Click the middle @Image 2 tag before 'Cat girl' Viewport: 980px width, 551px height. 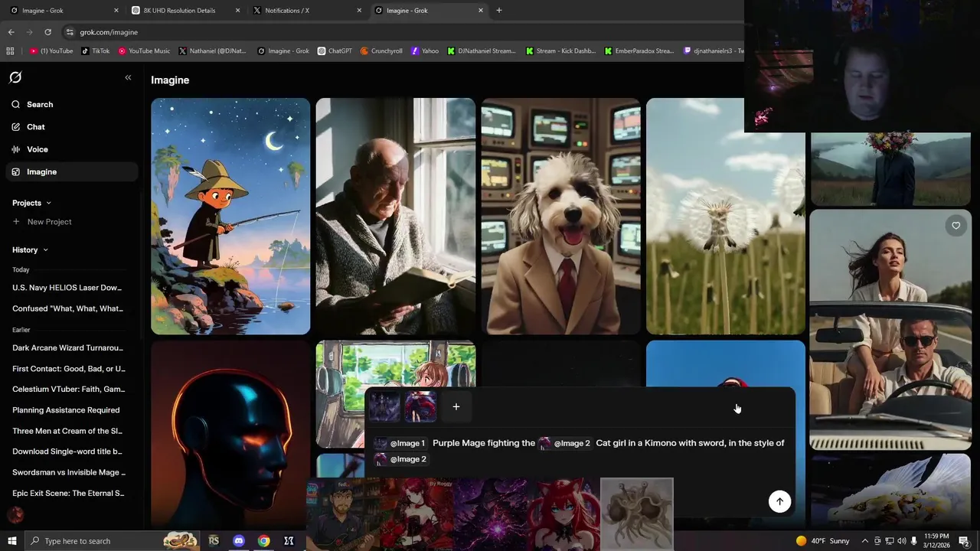pyautogui.click(x=564, y=443)
